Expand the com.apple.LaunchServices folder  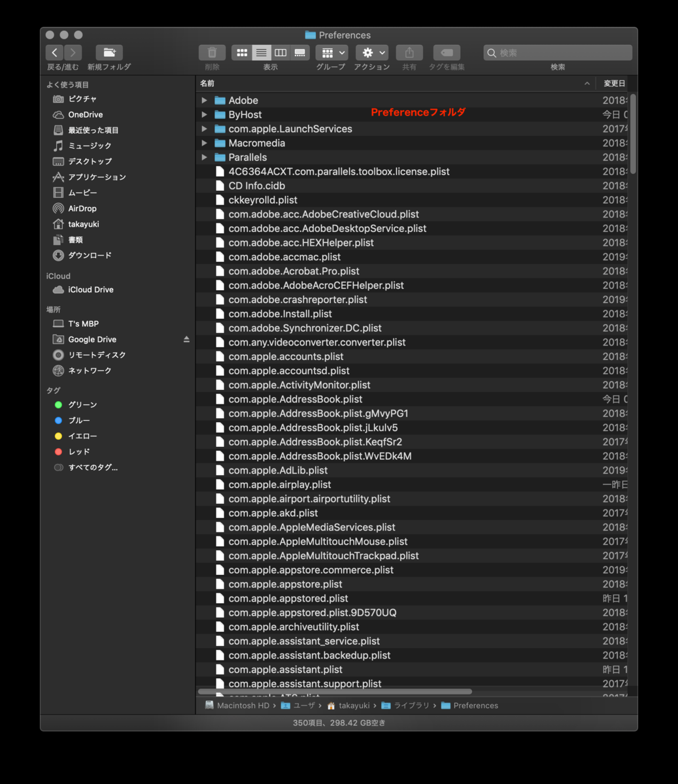pos(204,129)
